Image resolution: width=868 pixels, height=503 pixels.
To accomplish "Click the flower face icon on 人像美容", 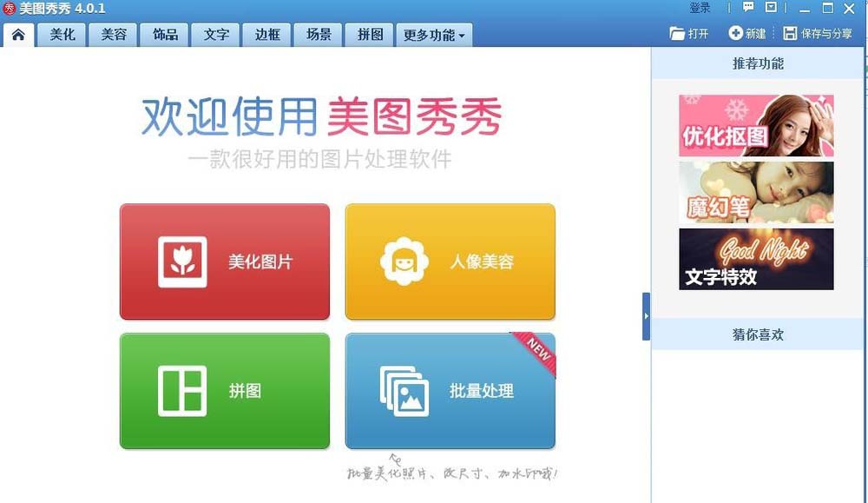I will pos(404,261).
